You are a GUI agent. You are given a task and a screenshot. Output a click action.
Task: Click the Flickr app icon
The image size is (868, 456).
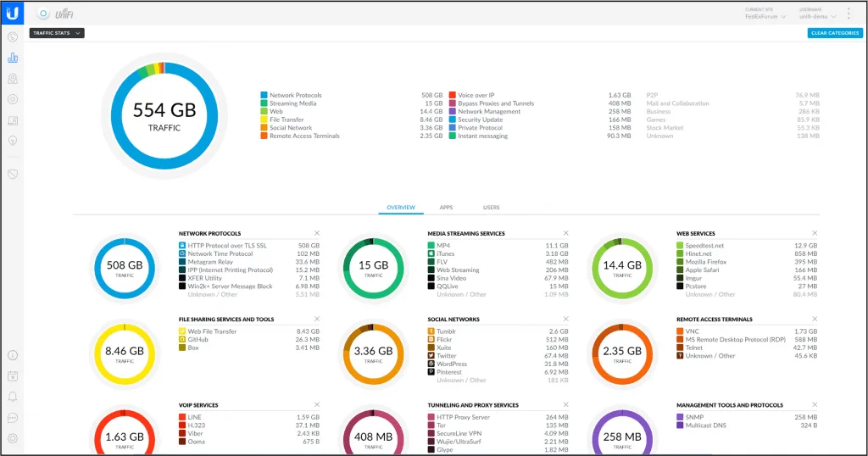point(431,339)
